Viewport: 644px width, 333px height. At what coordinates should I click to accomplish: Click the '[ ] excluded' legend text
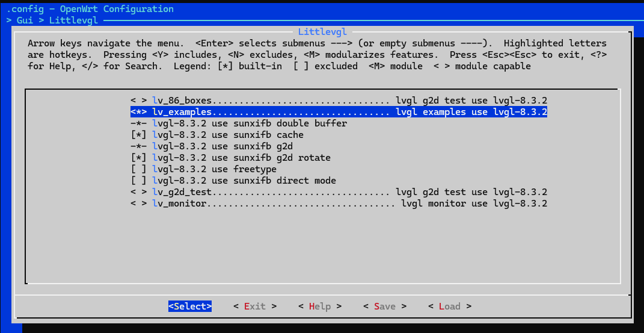pyautogui.click(x=325, y=66)
